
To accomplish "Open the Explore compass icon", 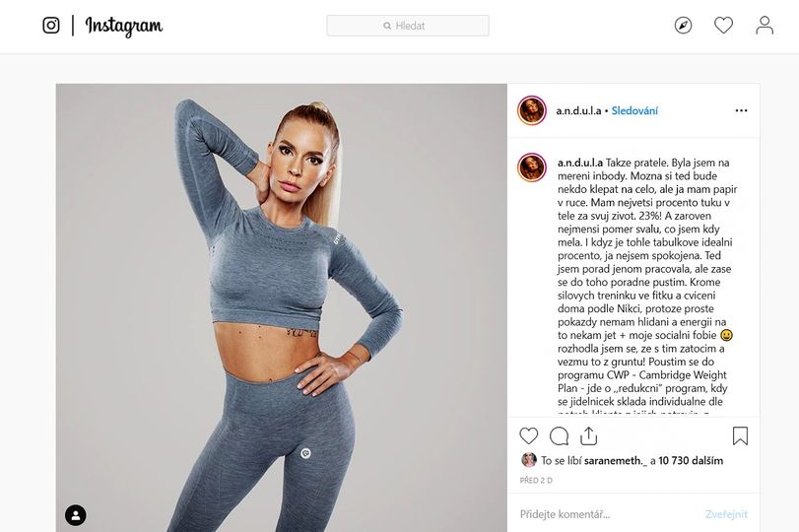I will tap(683, 26).
